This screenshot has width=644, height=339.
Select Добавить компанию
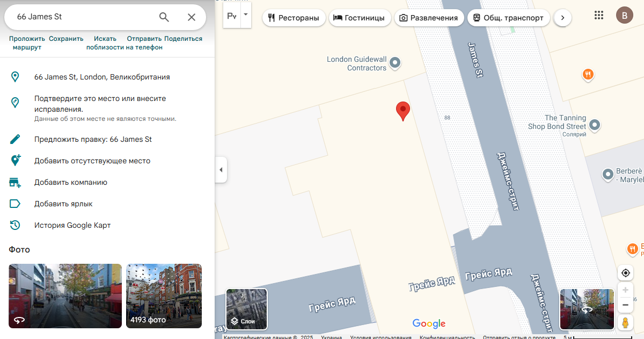(x=71, y=182)
